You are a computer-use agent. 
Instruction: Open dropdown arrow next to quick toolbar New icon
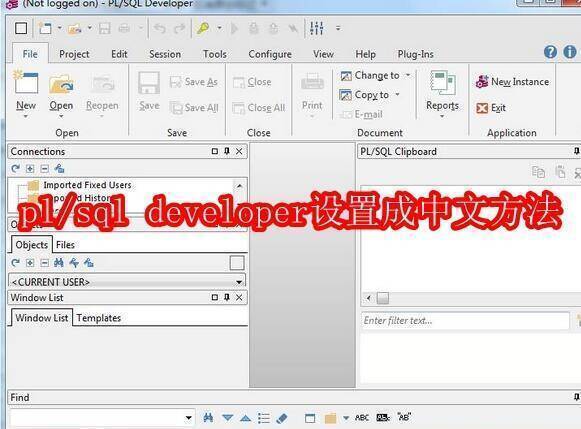59,28
